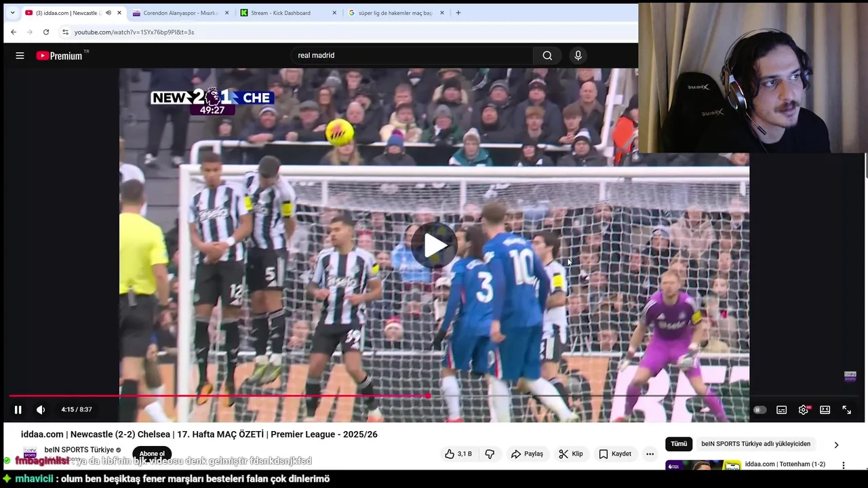The height and width of the screenshot is (488, 868).
Task: Click the site information icon in address bar
Action: click(65, 32)
